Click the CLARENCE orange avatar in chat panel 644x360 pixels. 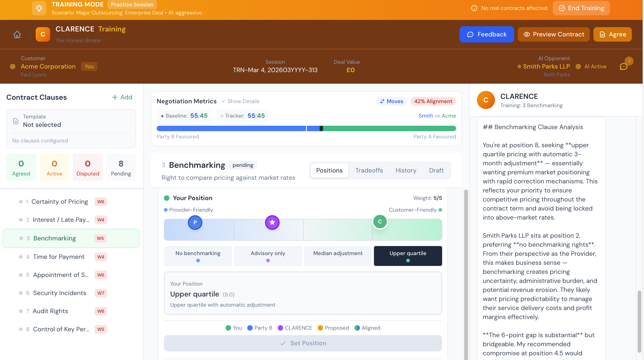485,100
